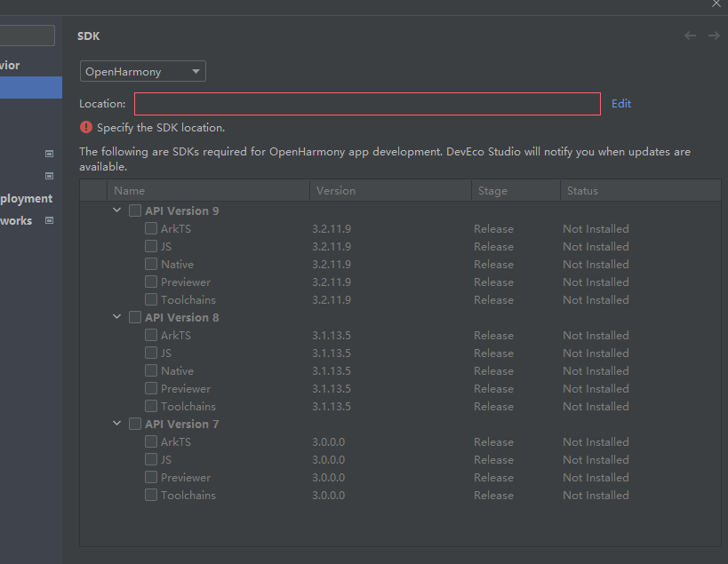
Task: Click the project-scope icon directly above Deployment item
Action: pyautogui.click(x=50, y=176)
